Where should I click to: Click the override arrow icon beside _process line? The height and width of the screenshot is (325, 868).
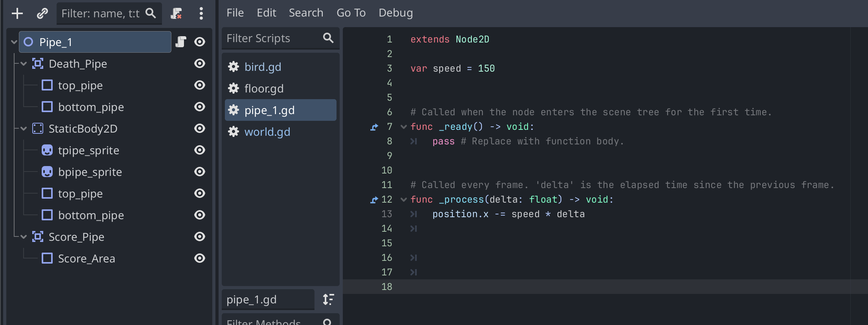[374, 200]
